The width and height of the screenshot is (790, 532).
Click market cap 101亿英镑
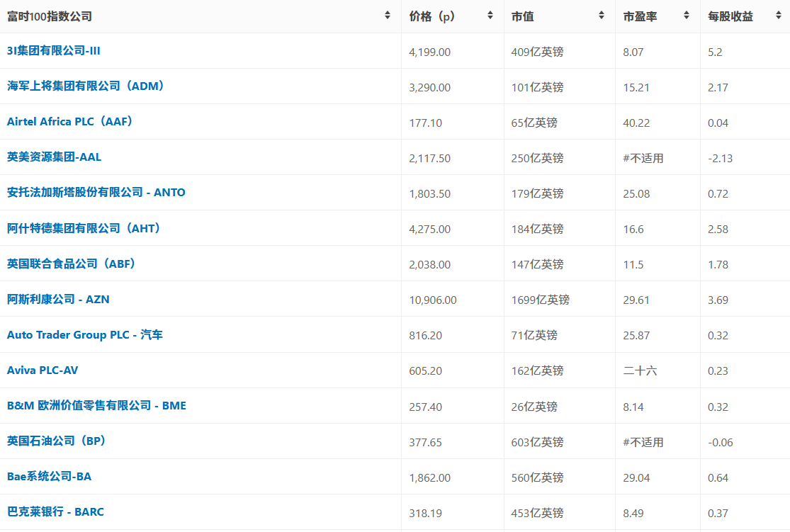click(537, 88)
